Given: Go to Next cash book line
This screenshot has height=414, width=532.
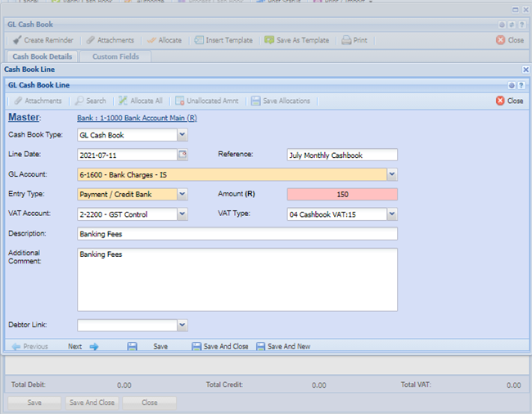Looking at the screenshot, I should pos(83,346).
